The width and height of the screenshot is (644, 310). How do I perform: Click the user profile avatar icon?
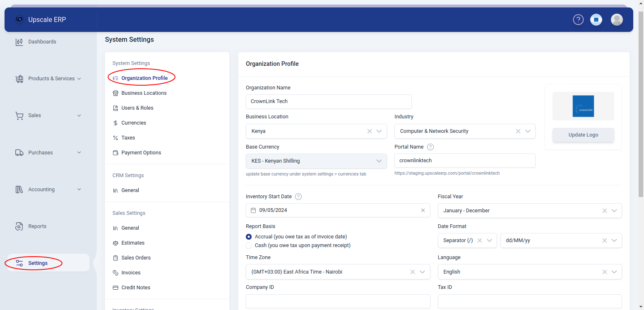(617, 19)
